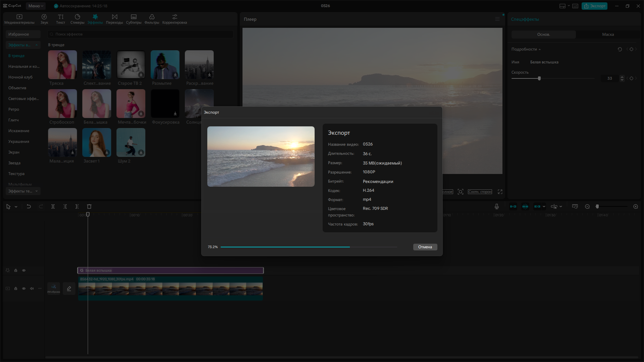Open the Субтитры captions tab
This screenshot has width=644, height=362.
point(133,19)
